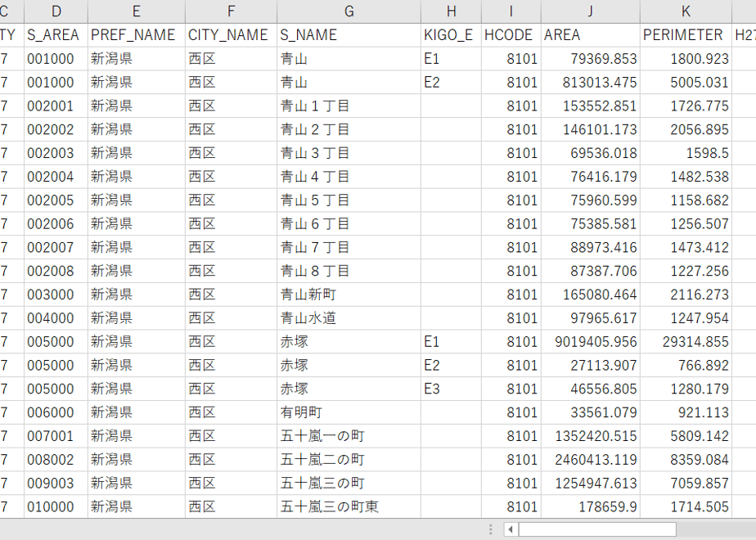Select cell 有明町
The height and width of the screenshot is (540, 756).
point(349,413)
